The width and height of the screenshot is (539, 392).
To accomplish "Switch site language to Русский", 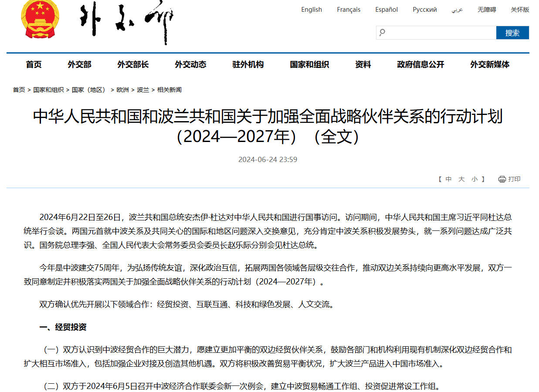I will coord(424,9).
